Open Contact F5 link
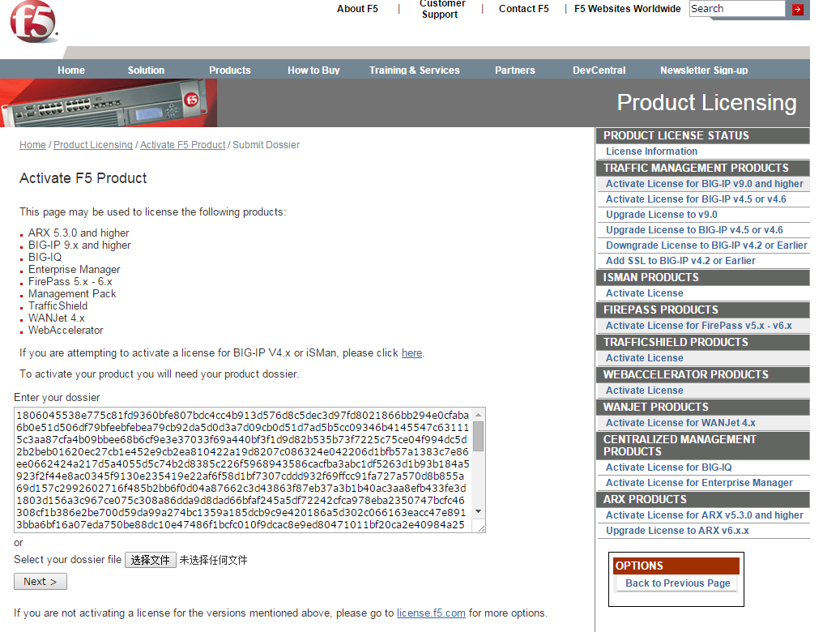This screenshot has width=840, height=632. 523,9
